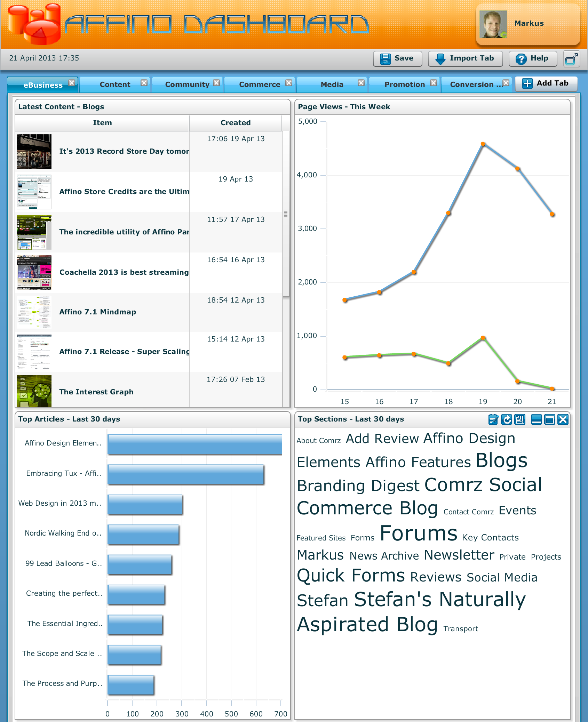Click the '21 April 2013 17:35' timestamp
This screenshot has width=588, height=722.
click(x=44, y=58)
